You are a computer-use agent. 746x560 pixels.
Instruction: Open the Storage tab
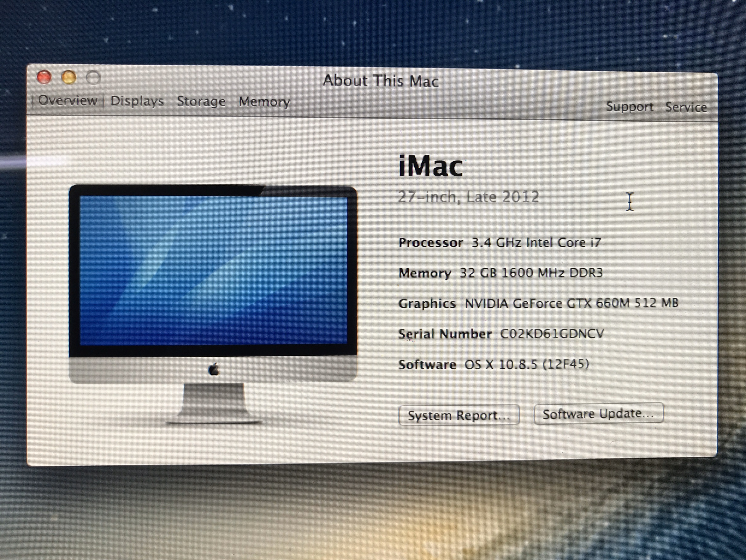point(201,101)
